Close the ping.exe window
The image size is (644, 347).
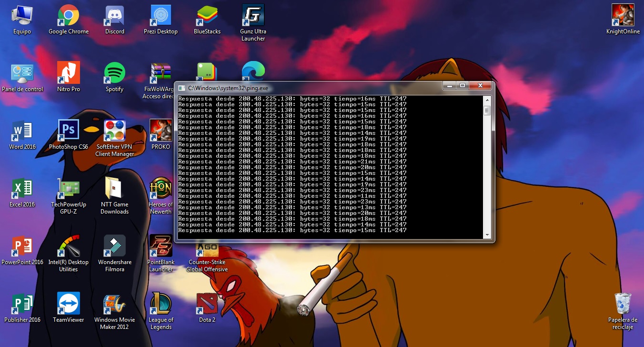point(480,85)
